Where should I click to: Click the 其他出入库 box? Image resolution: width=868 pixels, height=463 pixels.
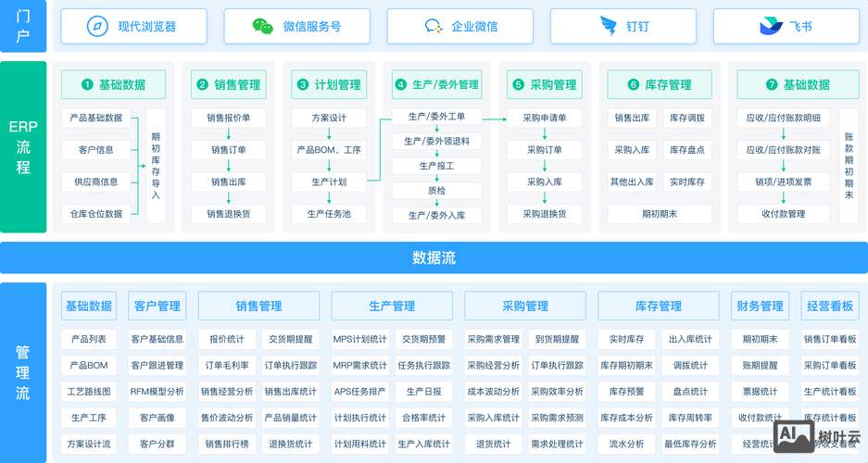pyautogui.click(x=632, y=182)
